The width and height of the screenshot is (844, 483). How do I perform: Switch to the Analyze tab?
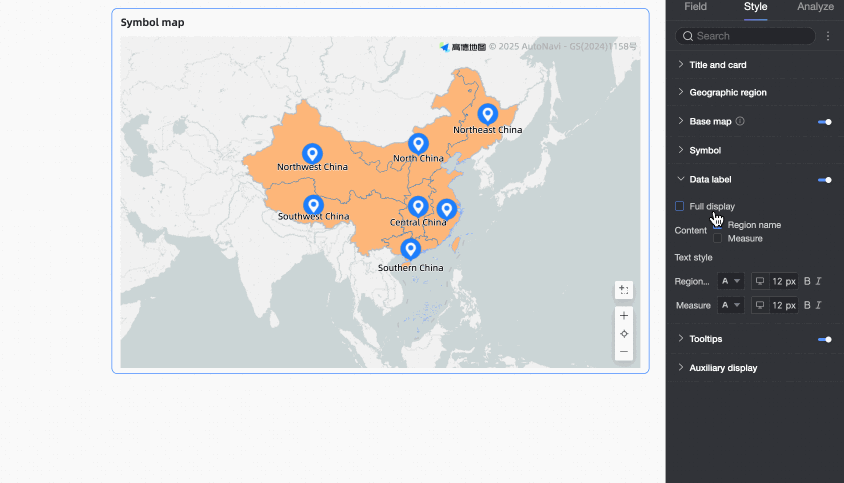[815, 7]
